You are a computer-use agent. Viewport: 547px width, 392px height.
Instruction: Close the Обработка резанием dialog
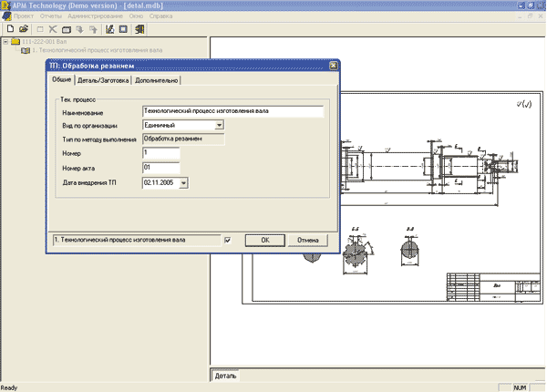click(x=333, y=67)
